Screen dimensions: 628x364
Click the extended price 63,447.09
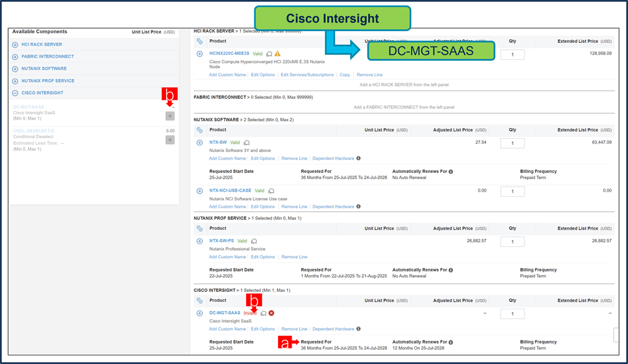[602, 142]
